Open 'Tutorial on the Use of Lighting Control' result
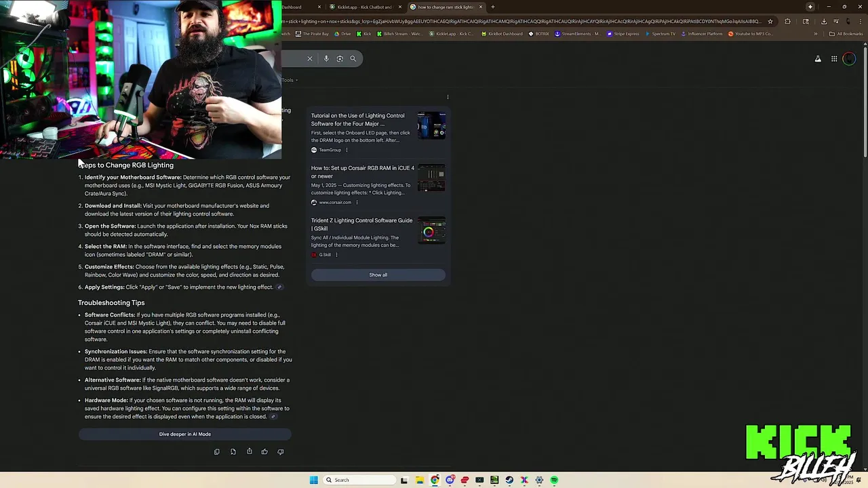Viewport: 868px width, 488px height. click(x=357, y=119)
